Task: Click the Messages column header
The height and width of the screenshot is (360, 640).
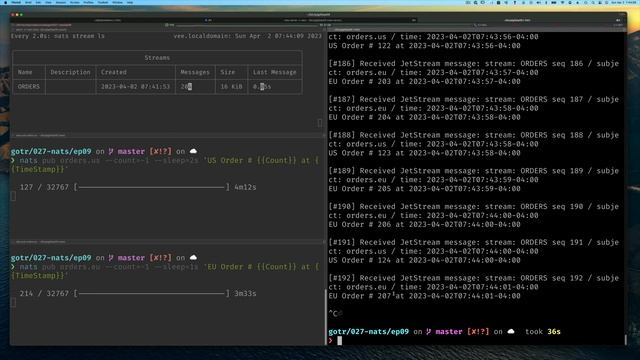Action: click(x=195, y=72)
